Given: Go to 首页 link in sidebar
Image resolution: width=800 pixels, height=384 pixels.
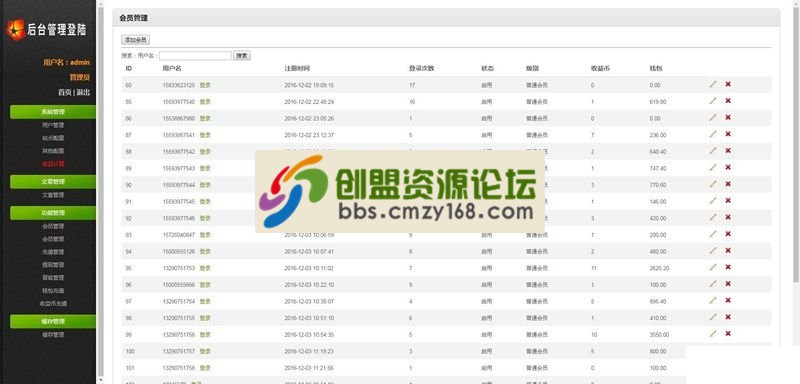Looking at the screenshot, I should click(65, 92).
